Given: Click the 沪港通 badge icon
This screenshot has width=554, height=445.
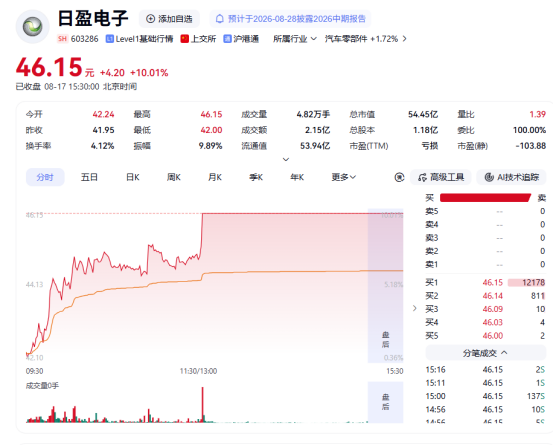Looking at the screenshot, I should coord(227,39).
